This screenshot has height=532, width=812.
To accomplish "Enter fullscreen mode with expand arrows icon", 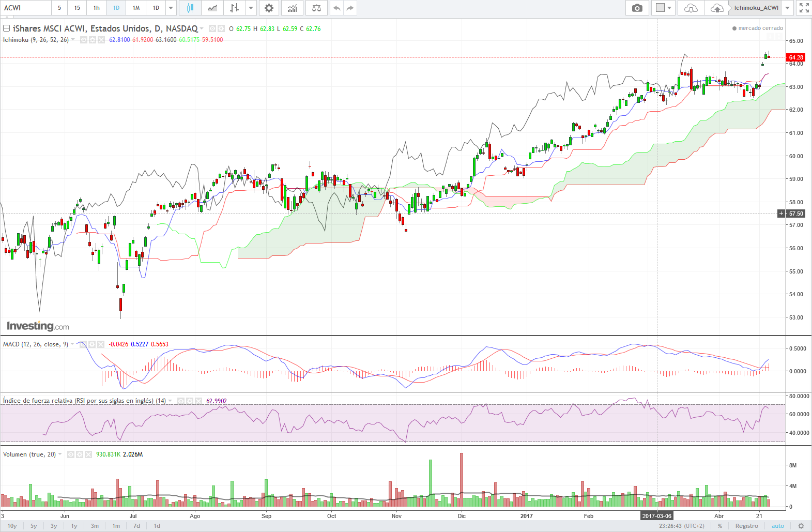I will pyautogui.click(x=804, y=8).
